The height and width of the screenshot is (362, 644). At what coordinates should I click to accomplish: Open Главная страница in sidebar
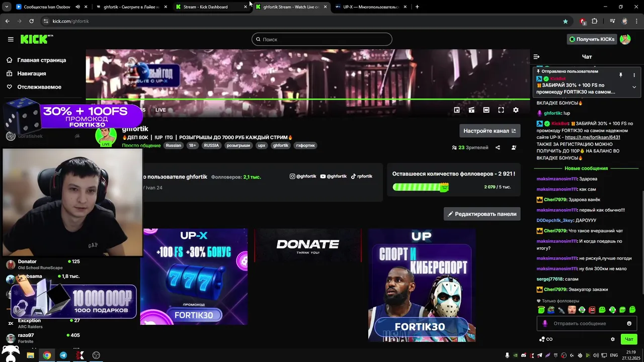click(36, 60)
